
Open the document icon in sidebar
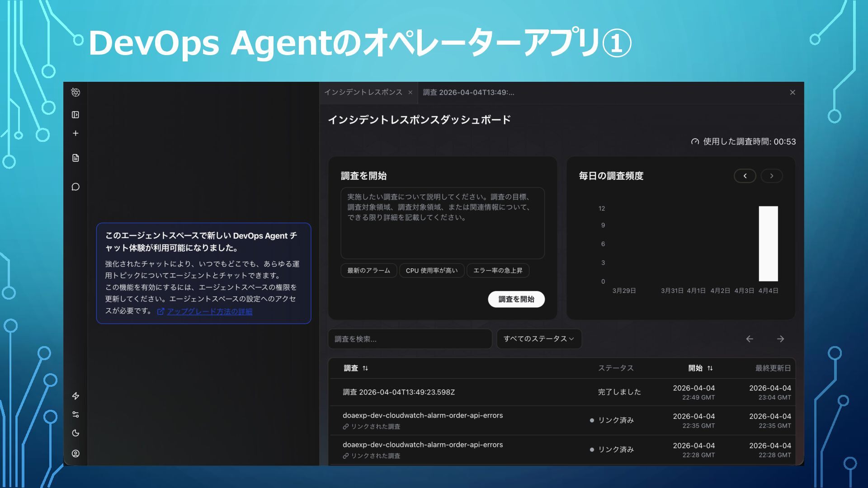point(75,158)
